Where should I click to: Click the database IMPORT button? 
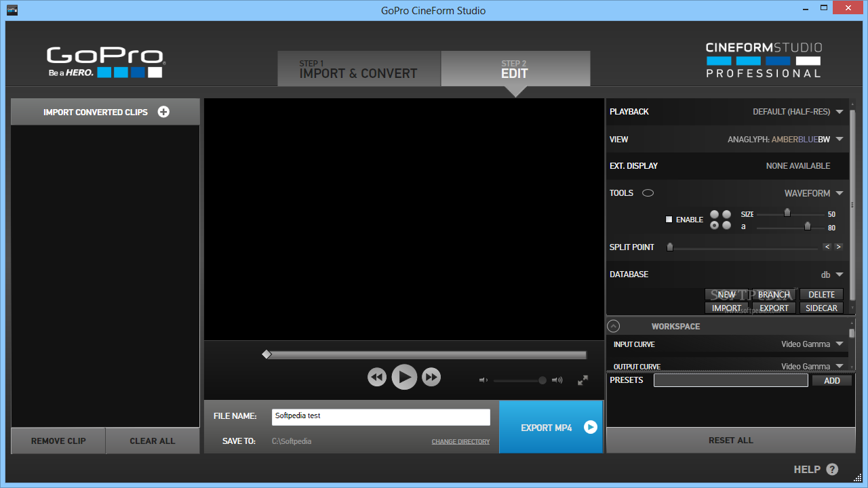(x=727, y=308)
